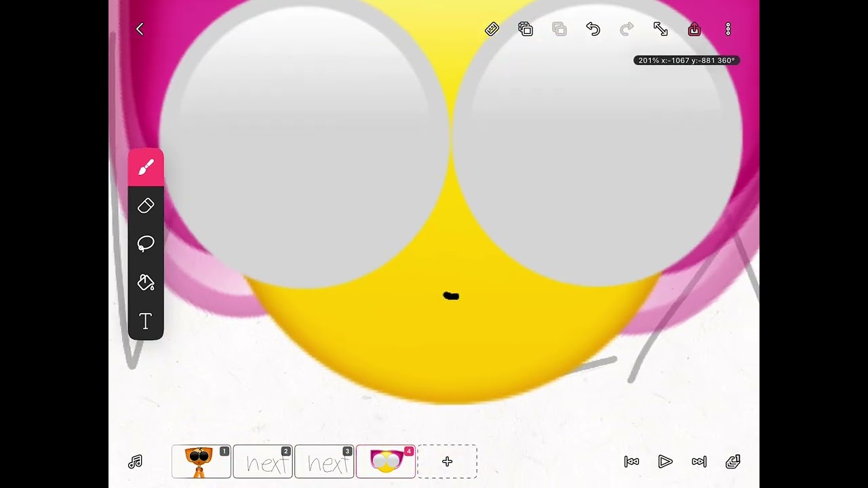The height and width of the screenshot is (488, 868).
Task: Select the Eraser tool
Action: [x=146, y=206]
